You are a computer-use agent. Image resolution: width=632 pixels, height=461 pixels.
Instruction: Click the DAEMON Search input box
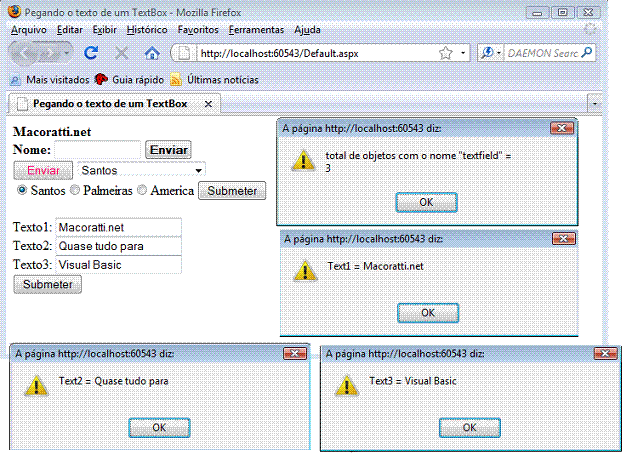click(543, 53)
